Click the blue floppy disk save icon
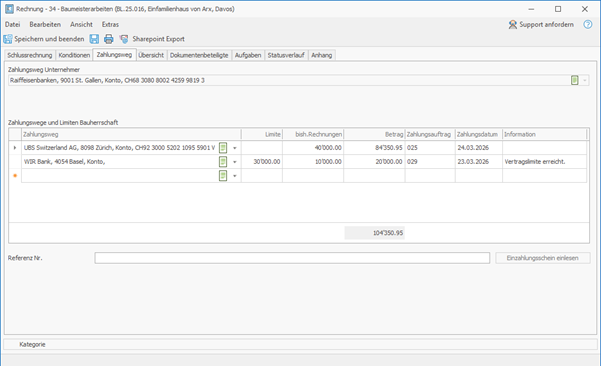Viewport: 601px width, 366px height. tap(94, 39)
